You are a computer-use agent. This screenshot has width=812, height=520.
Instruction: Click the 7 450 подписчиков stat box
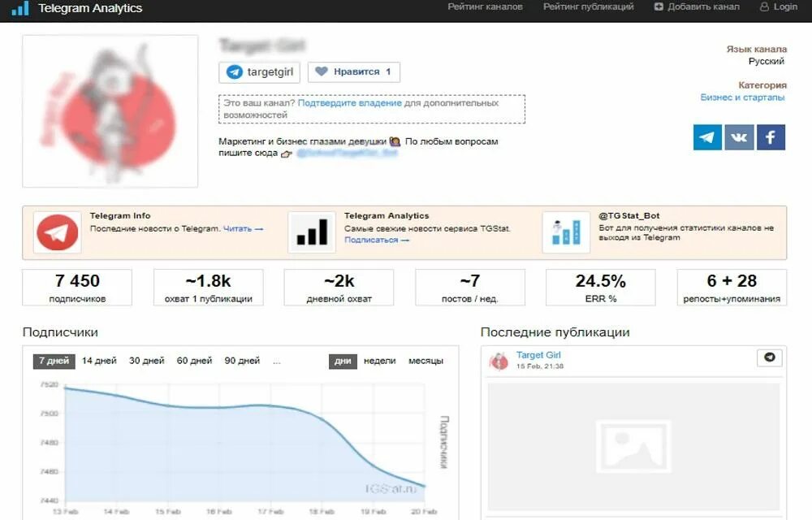(x=77, y=288)
